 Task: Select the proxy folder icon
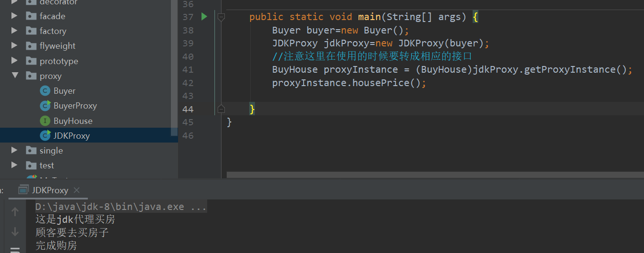point(31,76)
